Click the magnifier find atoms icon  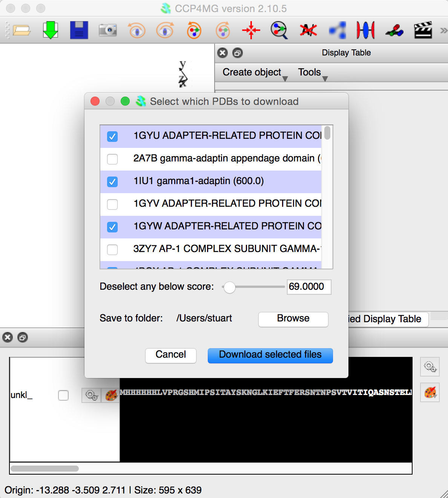click(279, 30)
